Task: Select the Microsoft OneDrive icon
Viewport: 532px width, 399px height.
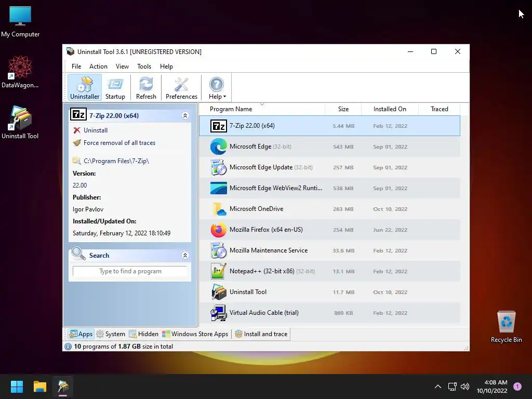Action: (219, 209)
